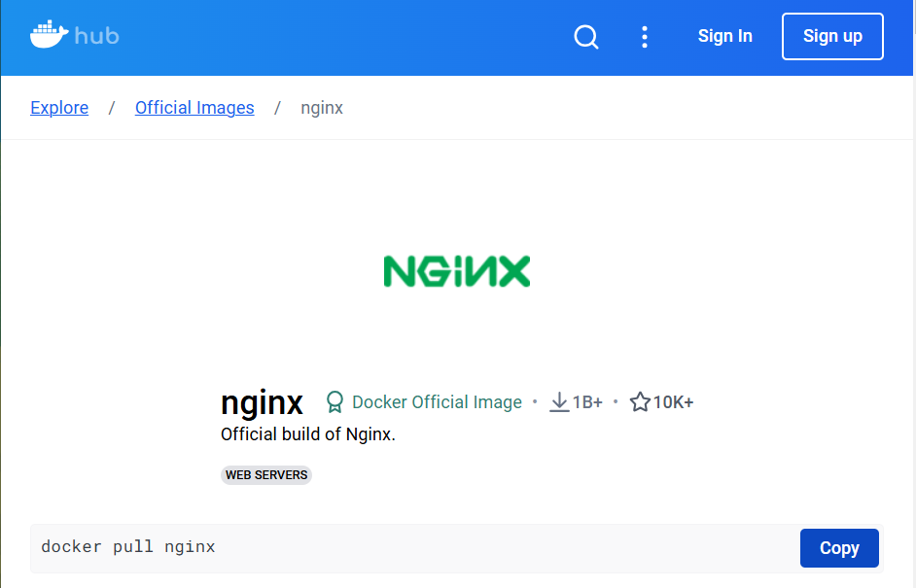This screenshot has width=916, height=588.
Task: Go to Explore breadcrumb link
Action: pyautogui.click(x=59, y=108)
